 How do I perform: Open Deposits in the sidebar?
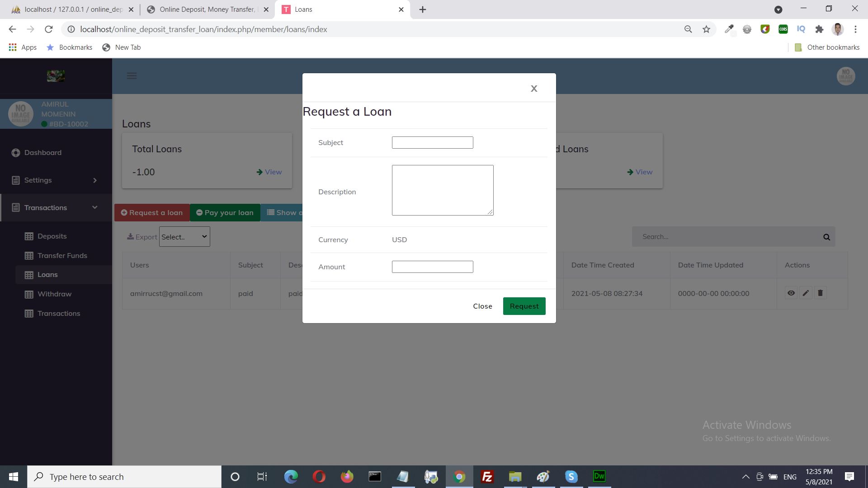52,236
